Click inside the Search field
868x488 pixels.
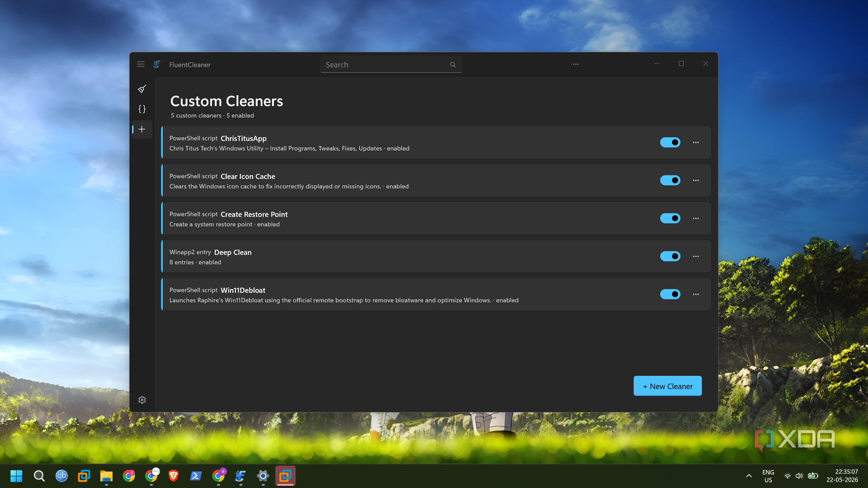[x=391, y=65]
